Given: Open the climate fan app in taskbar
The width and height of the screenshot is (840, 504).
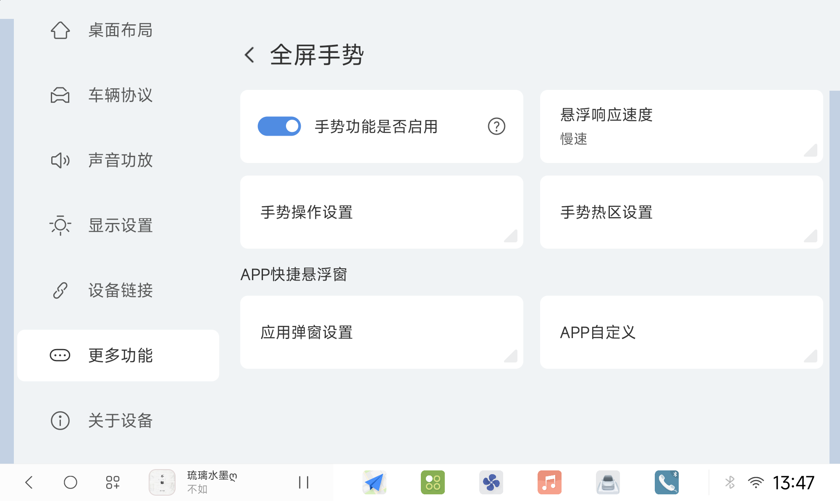Looking at the screenshot, I should point(491,482).
